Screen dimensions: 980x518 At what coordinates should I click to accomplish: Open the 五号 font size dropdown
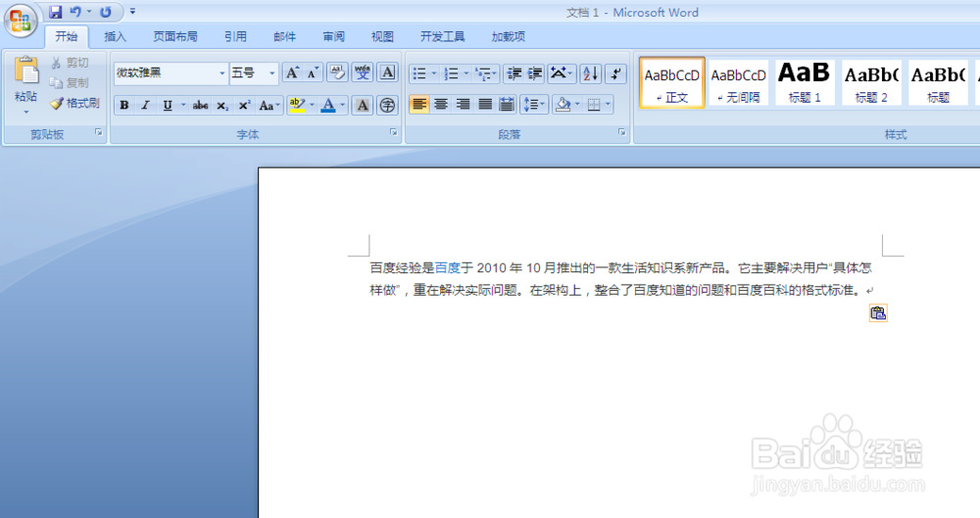point(271,73)
